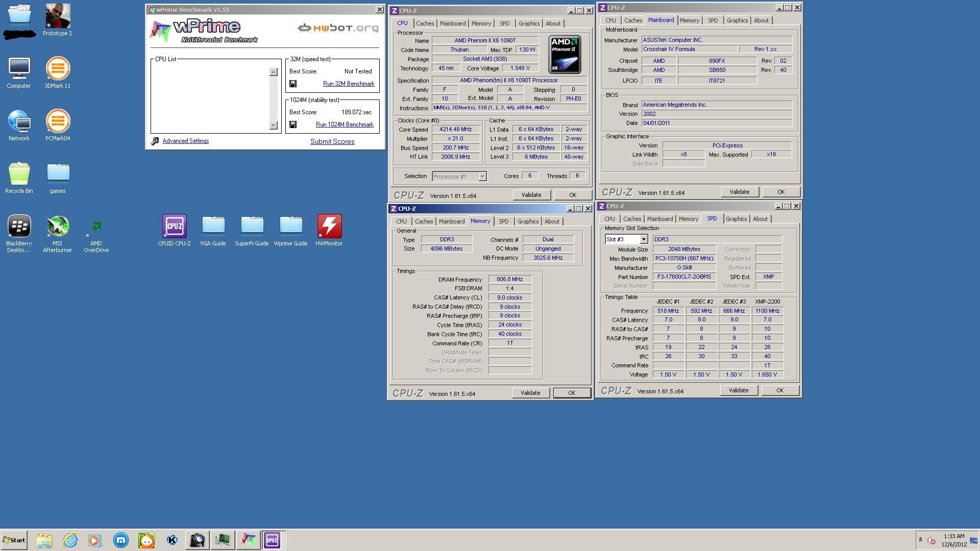Switch to CPU-Z via its taskbar button
The width and height of the screenshot is (980, 551).
(273, 540)
